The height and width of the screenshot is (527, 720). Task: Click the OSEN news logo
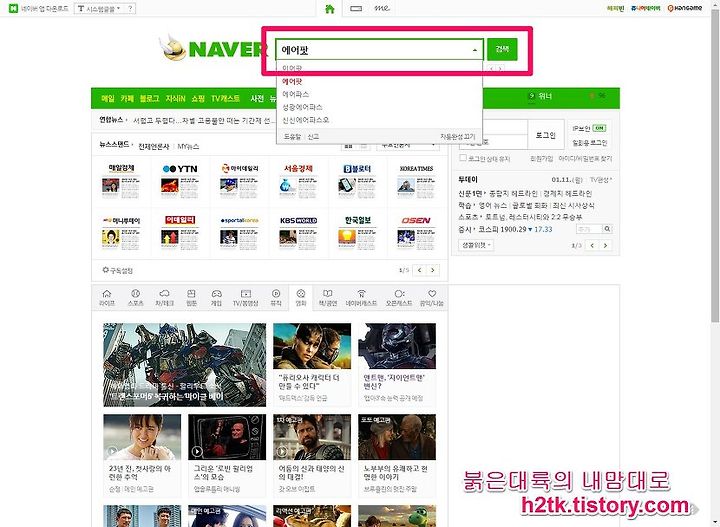pyautogui.click(x=416, y=220)
